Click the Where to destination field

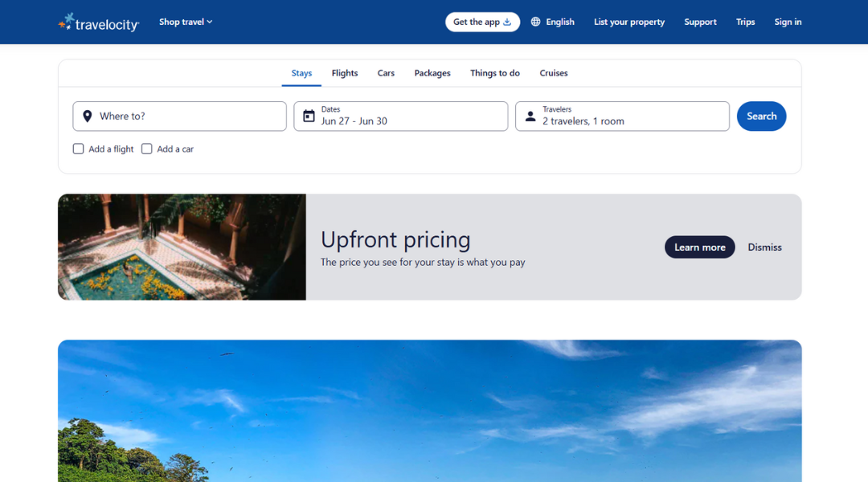(179, 116)
